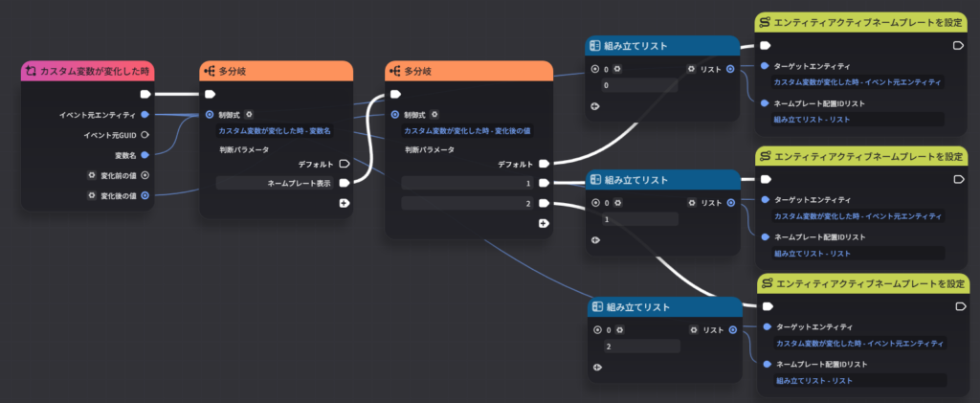Viewport: 980px width, 403px height.
Task: Click the 0 input pin on list node valued 1
Action: coord(595,202)
